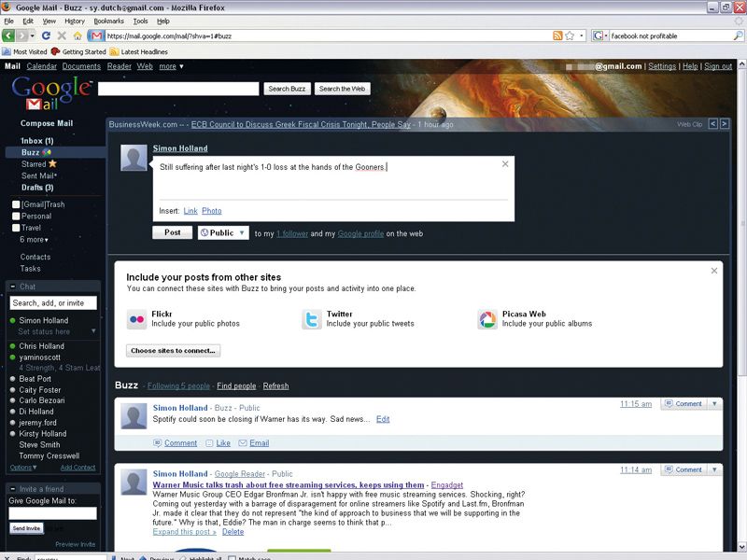Insert a Photo link in compose box
747x560 pixels.
pos(212,211)
